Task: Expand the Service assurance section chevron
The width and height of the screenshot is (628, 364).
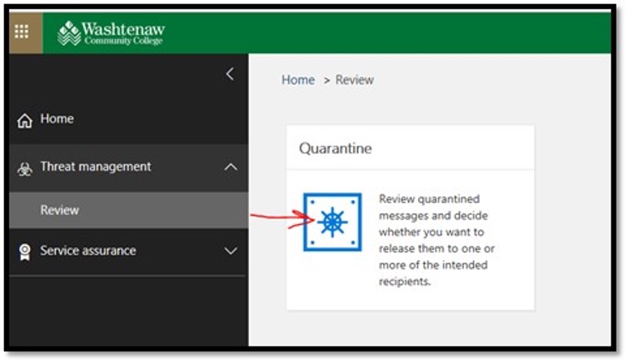Action: (231, 251)
